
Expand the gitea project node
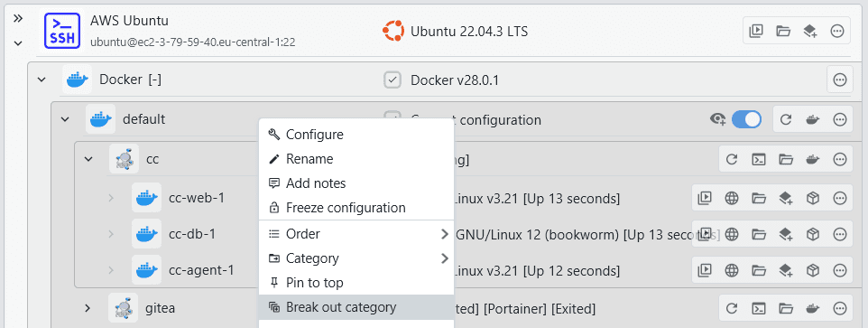pyautogui.click(x=88, y=308)
